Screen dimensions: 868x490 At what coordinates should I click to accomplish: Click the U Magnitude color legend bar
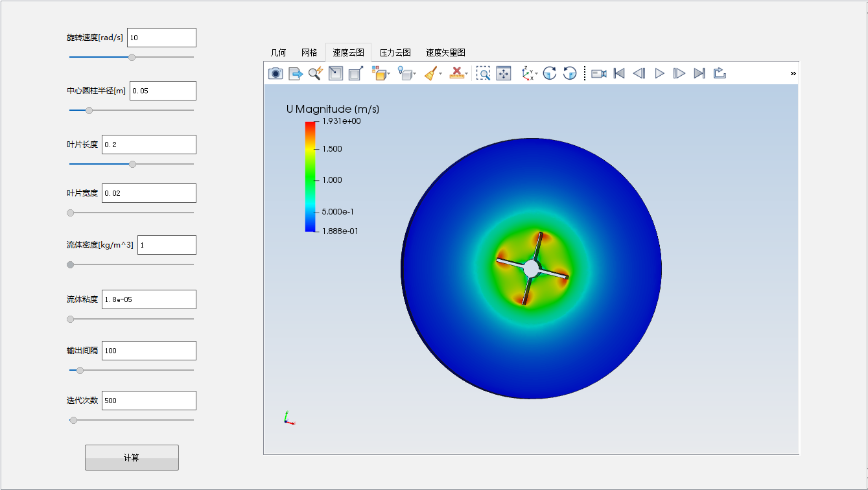[x=311, y=176]
